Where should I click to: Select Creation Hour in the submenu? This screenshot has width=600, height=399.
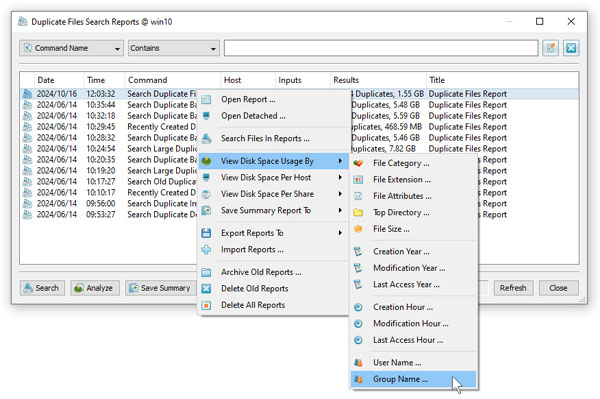click(413, 307)
